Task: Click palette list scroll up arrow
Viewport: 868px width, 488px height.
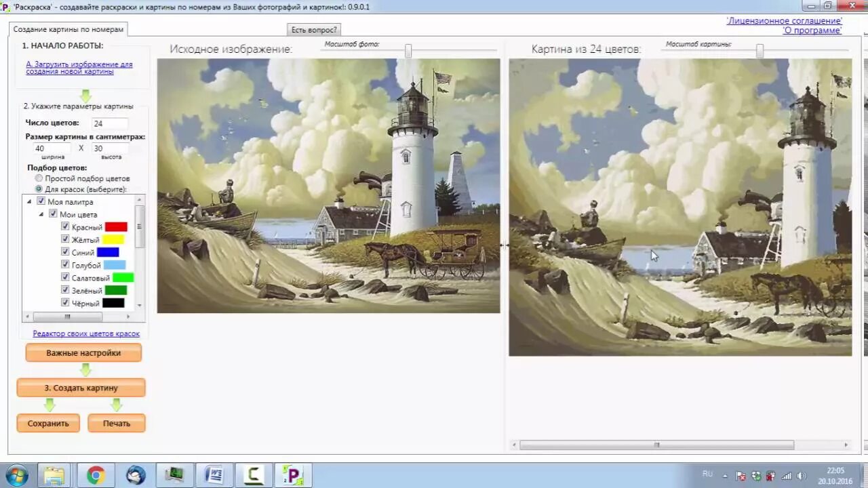Action: click(140, 200)
